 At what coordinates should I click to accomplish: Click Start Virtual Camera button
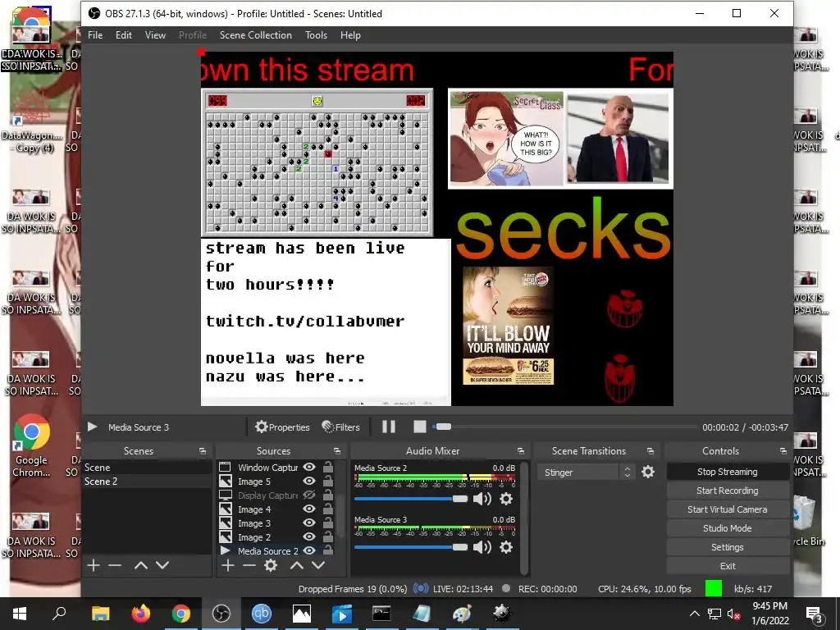click(x=728, y=509)
